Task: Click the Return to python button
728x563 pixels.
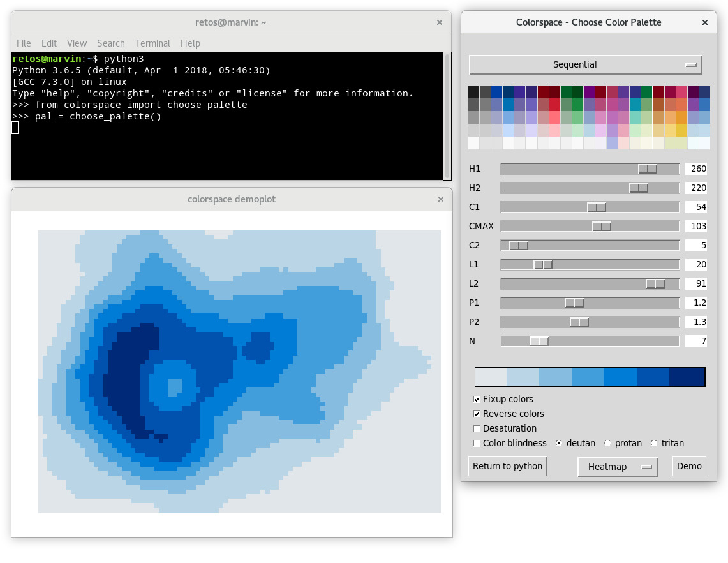Action: 507,466
